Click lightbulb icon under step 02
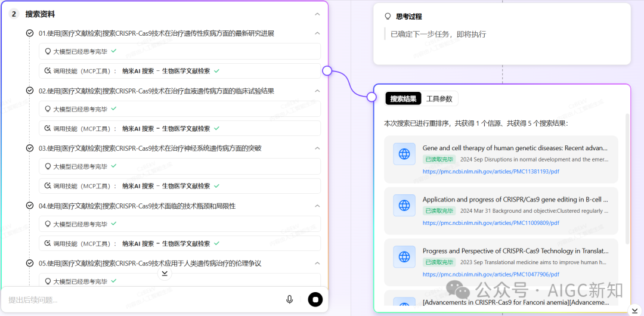 47,109
